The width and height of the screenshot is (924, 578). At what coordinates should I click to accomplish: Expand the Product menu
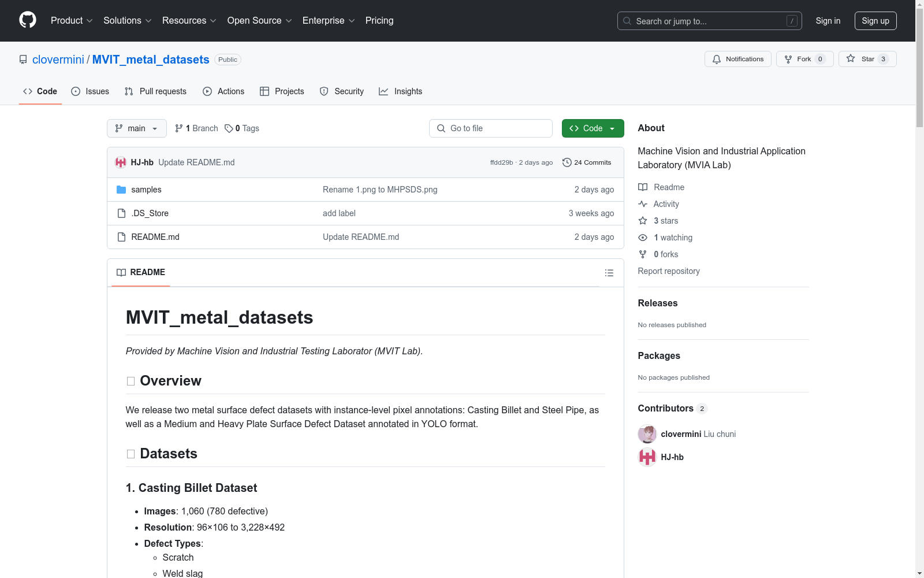point(72,20)
